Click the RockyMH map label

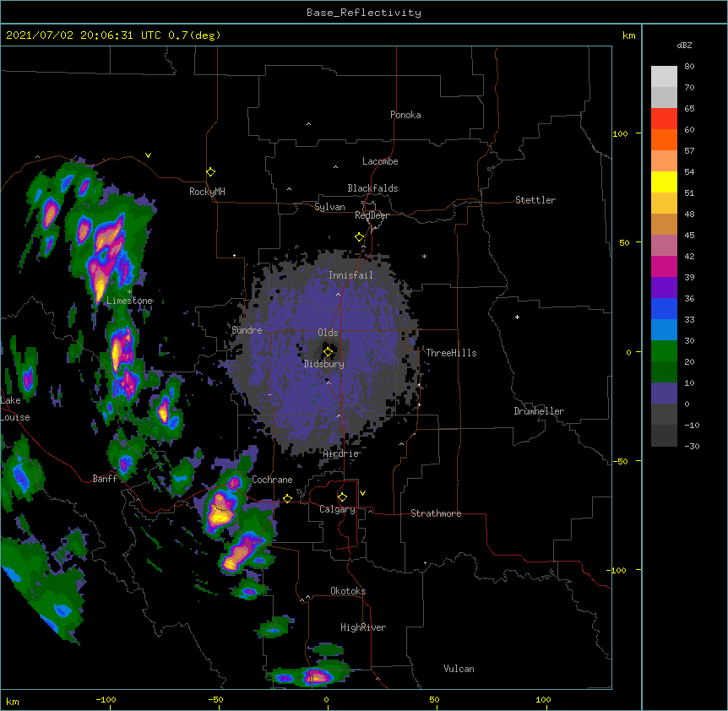(x=207, y=192)
